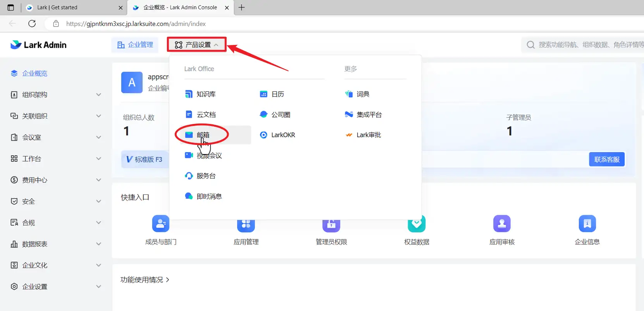The height and width of the screenshot is (311, 644).
Task: Click the 管理员权限 shortcut icon
Action: pyautogui.click(x=331, y=225)
